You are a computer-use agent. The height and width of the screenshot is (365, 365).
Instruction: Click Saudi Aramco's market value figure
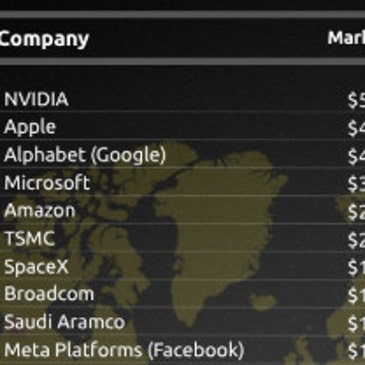click(356, 323)
